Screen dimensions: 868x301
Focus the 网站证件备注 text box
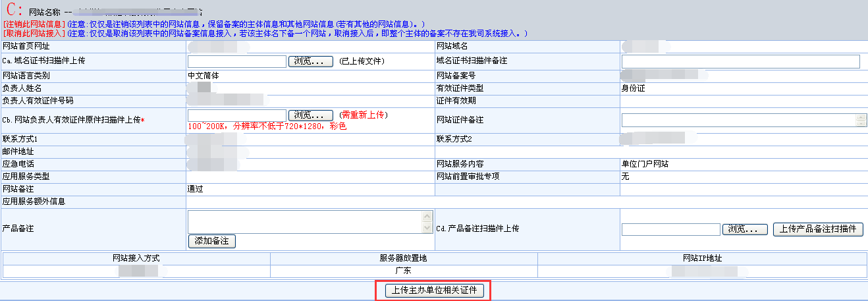point(738,120)
